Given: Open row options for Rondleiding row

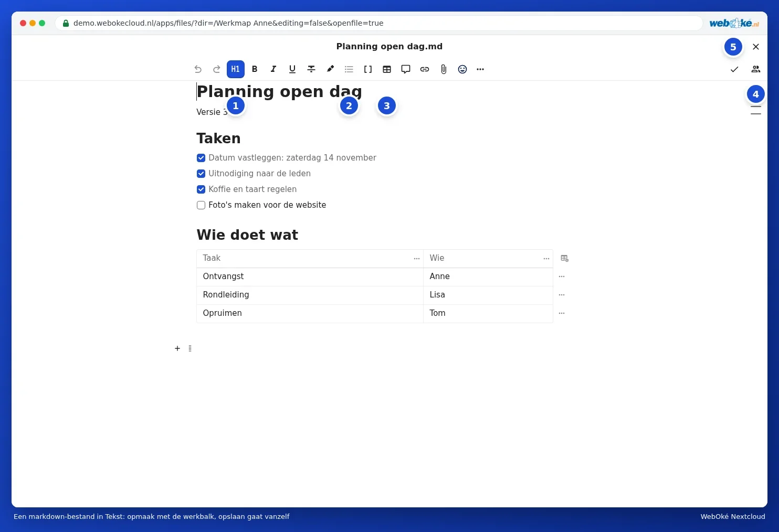Looking at the screenshot, I should [x=562, y=295].
